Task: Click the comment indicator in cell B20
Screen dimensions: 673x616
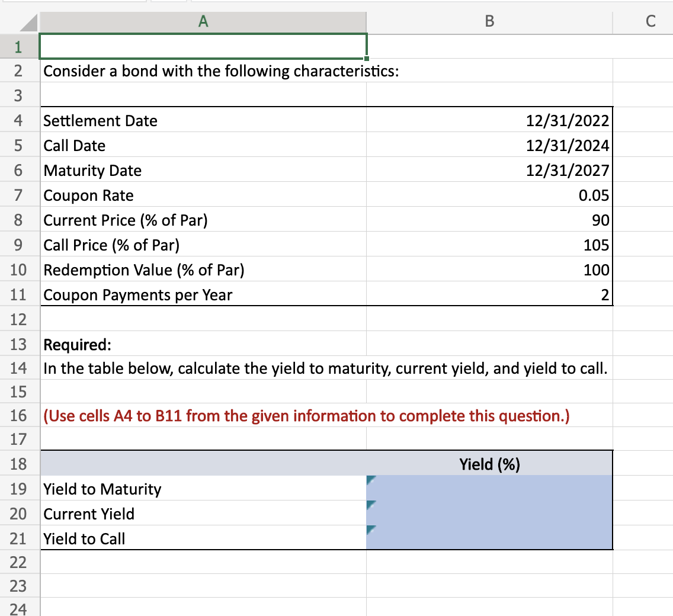Action: 370,505
